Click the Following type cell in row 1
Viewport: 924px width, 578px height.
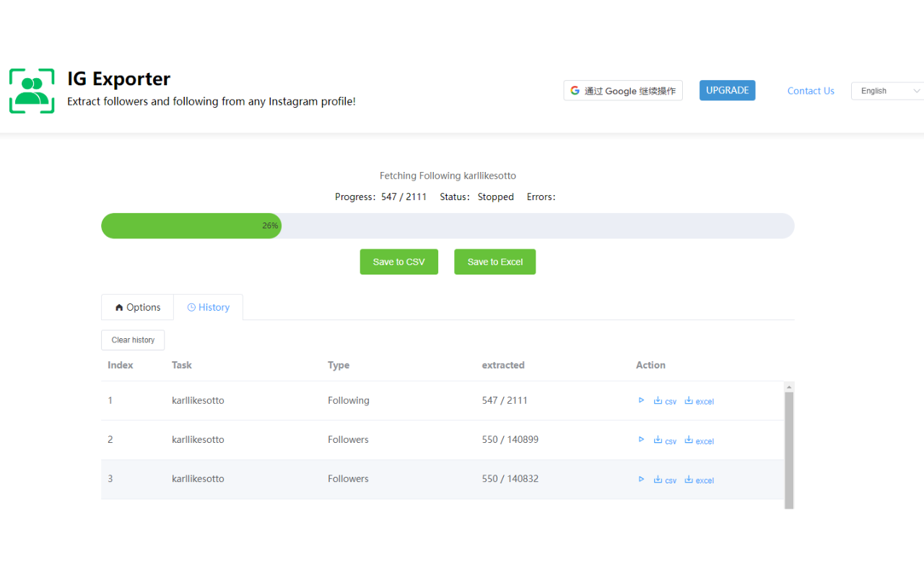coord(349,400)
